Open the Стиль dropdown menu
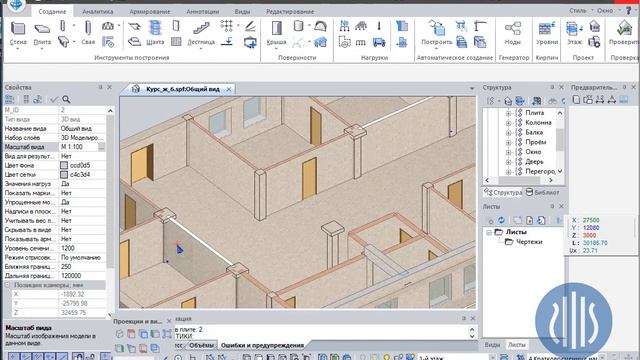 581,11
